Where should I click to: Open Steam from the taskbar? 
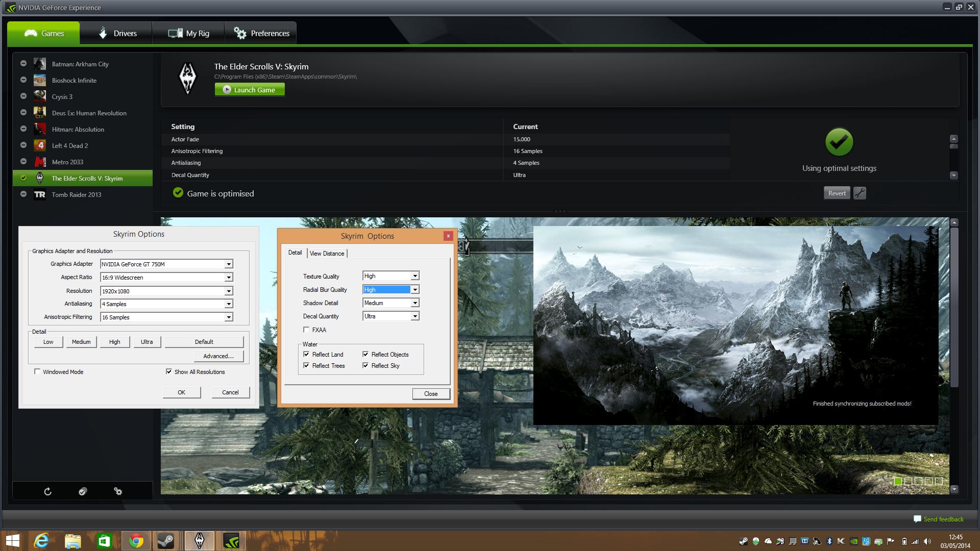(x=166, y=541)
